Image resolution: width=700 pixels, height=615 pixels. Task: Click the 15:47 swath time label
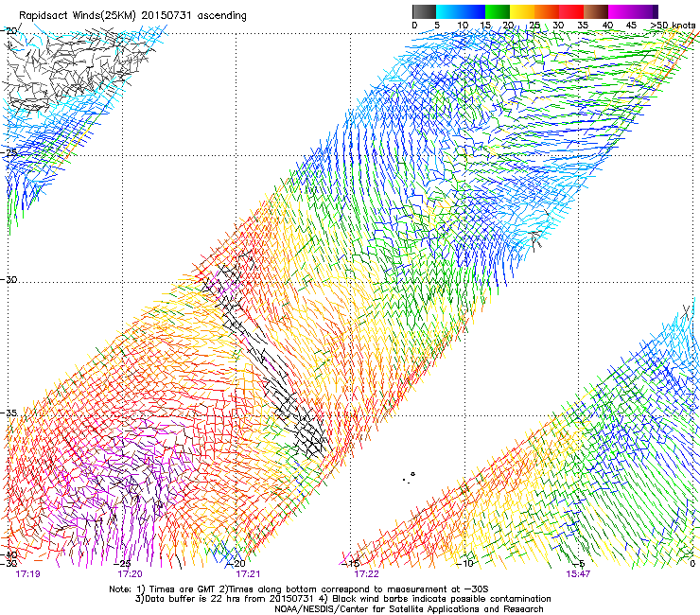click(x=578, y=574)
